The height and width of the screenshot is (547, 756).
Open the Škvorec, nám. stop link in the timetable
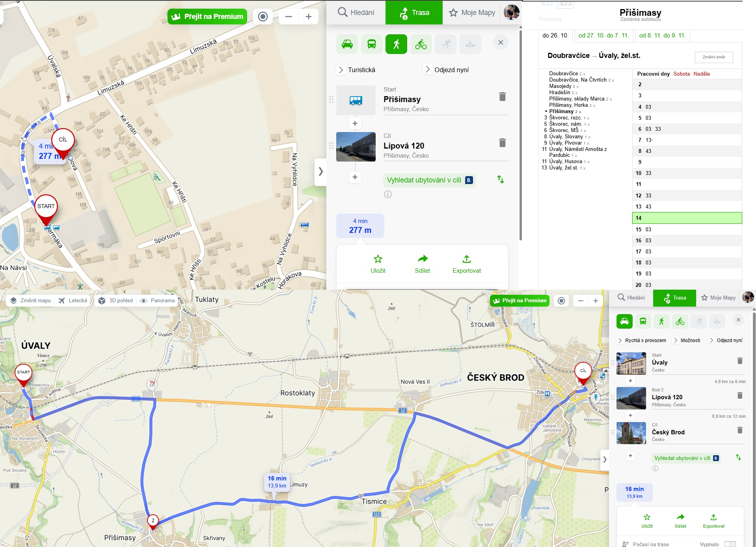[x=565, y=124]
